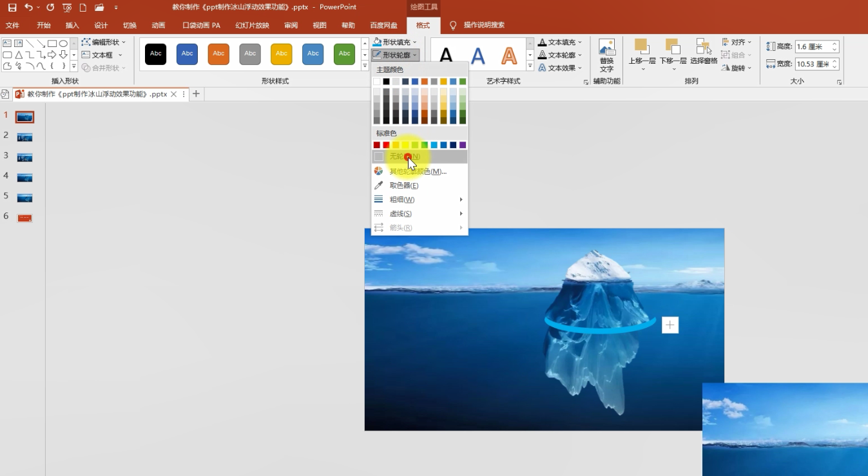Click the New blank document icon

click(83, 7)
